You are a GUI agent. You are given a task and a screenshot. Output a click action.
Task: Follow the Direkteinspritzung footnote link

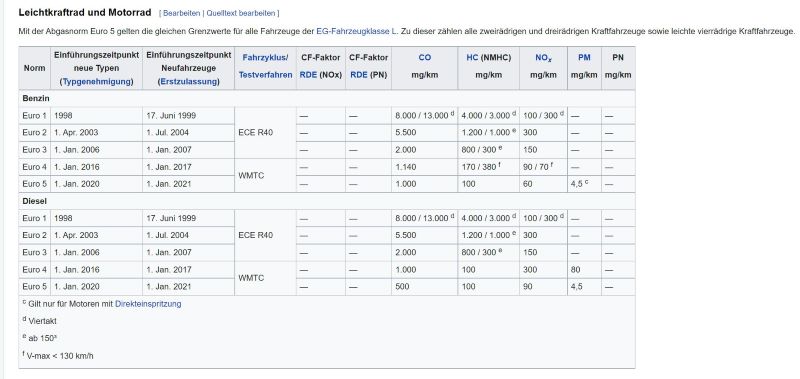coord(148,304)
